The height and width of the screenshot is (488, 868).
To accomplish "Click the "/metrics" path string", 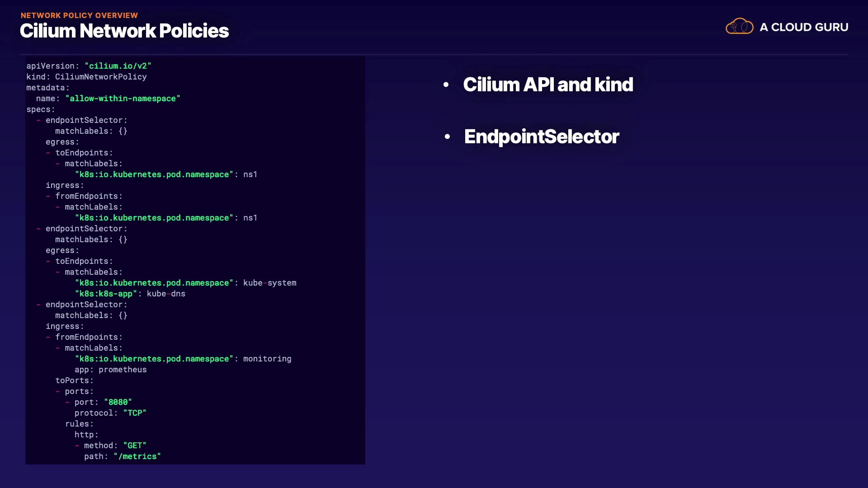I will point(137,456).
